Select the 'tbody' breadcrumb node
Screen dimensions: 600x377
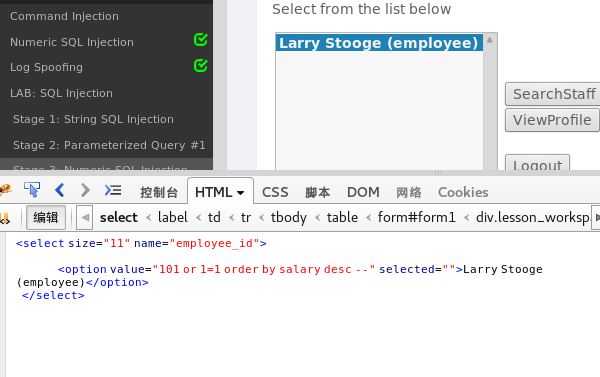[289, 217]
